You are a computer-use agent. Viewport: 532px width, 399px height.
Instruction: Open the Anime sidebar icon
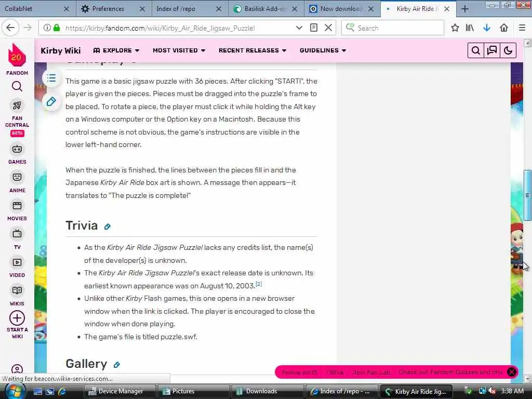pyautogui.click(x=17, y=177)
